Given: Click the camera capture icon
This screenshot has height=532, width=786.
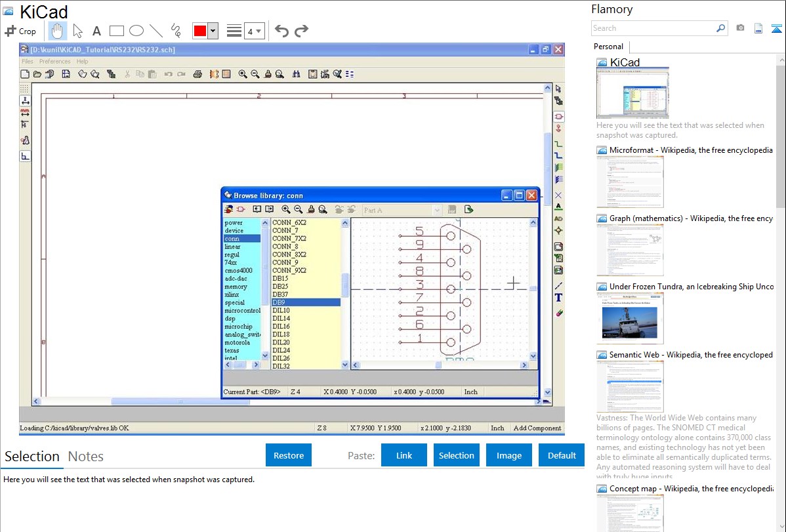Looking at the screenshot, I should 740,28.
